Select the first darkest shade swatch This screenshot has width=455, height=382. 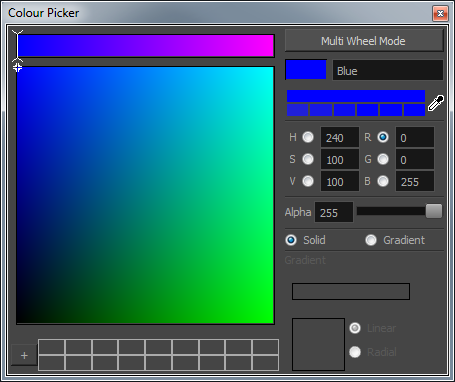point(297,110)
